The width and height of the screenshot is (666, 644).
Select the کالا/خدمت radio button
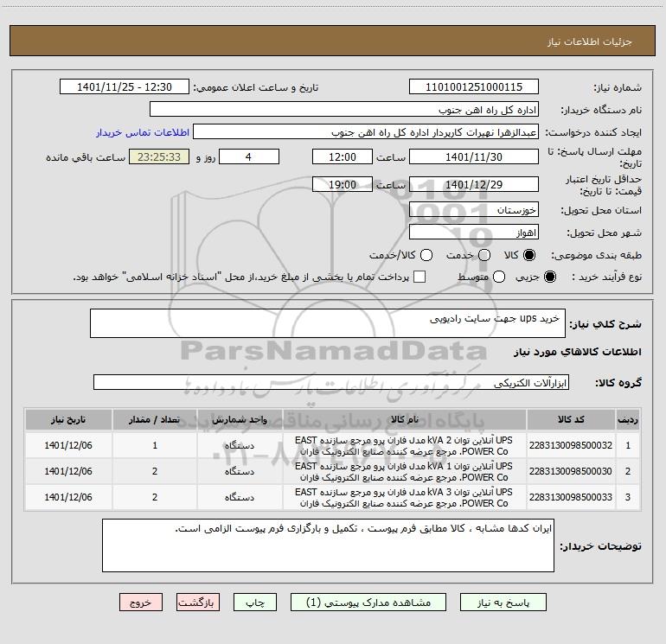426,255
